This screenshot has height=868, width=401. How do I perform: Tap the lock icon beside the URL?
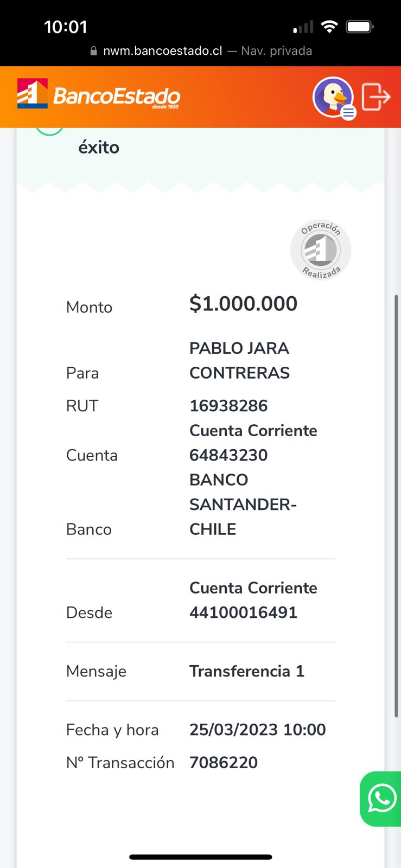(x=93, y=51)
